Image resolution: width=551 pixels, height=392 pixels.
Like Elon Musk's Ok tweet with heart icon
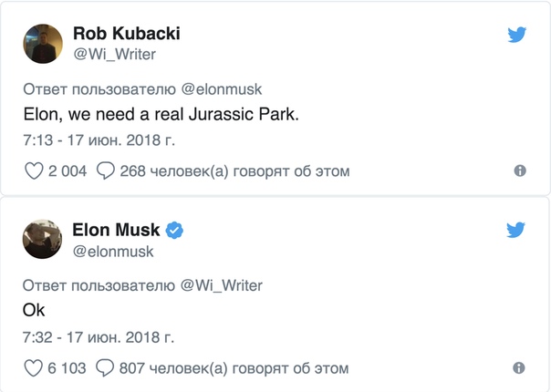[33, 368]
